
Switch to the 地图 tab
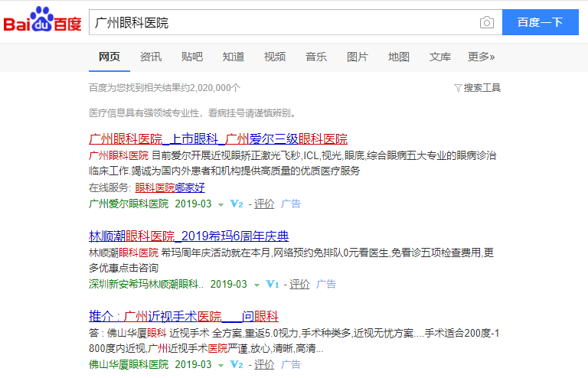(399, 57)
